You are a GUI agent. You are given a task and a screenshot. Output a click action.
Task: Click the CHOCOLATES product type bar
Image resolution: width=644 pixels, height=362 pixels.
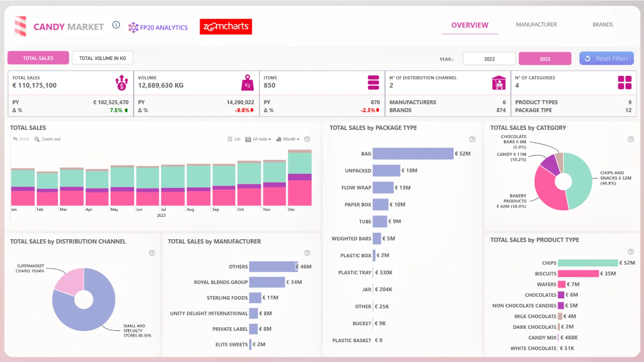click(x=561, y=295)
